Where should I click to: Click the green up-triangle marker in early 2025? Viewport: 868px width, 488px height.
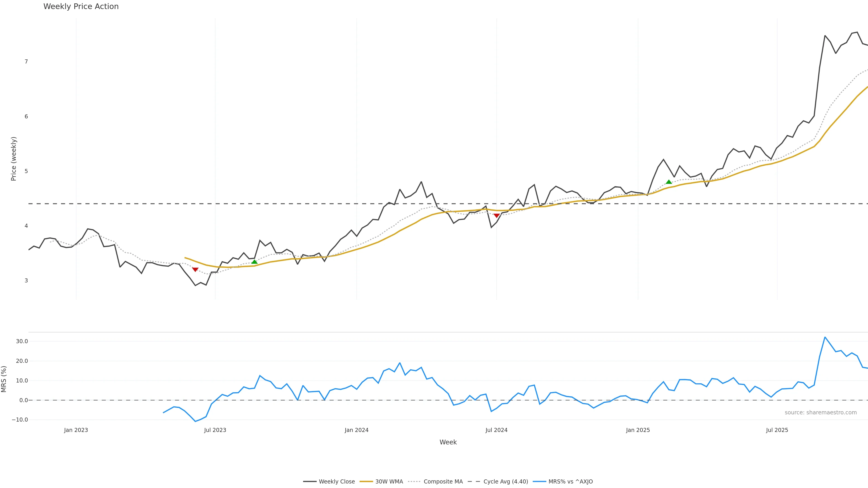point(669,182)
